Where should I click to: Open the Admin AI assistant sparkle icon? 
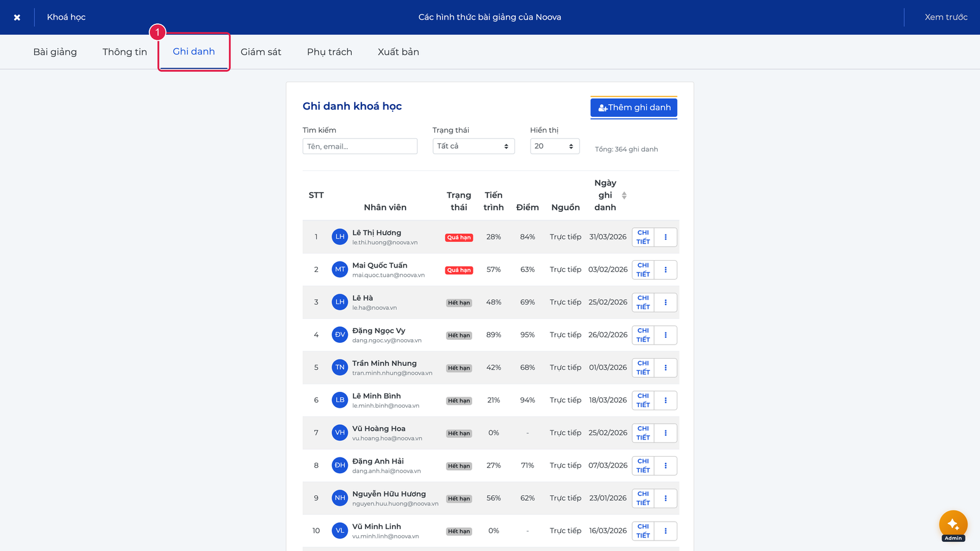point(953,525)
